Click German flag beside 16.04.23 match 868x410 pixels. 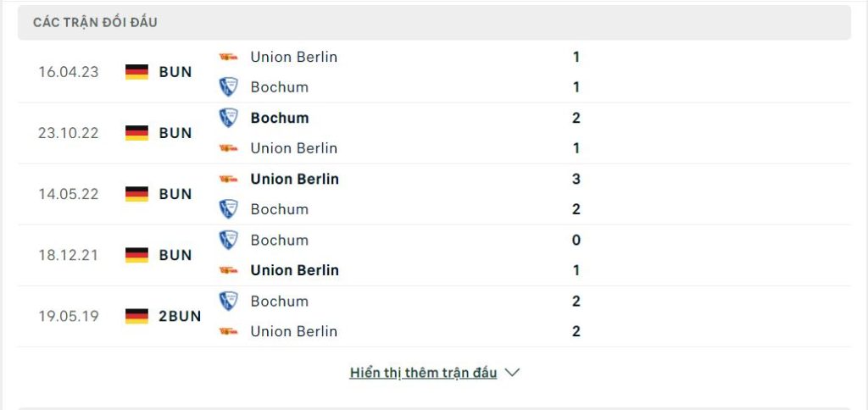[136, 72]
